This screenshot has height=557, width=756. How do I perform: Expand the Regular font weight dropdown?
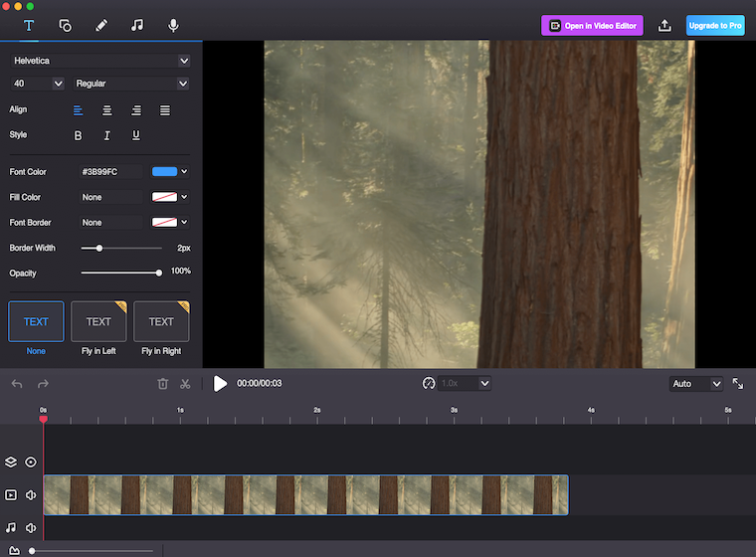pyautogui.click(x=131, y=84)
